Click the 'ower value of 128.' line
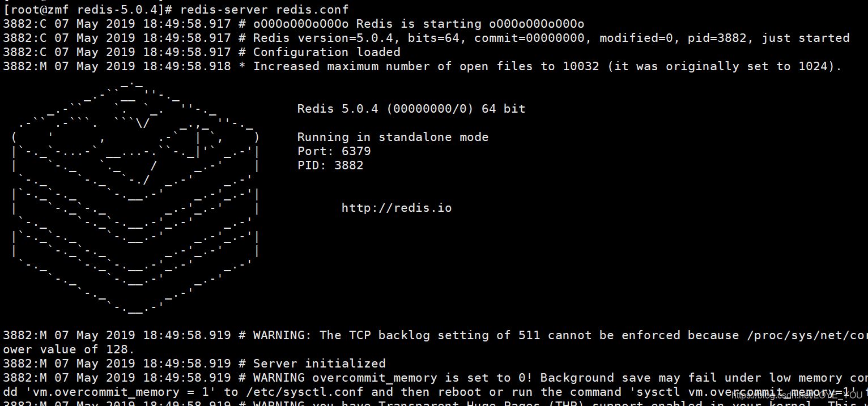Image resolution: width=868 pixels, height=406 pixels. pos(69,349)
